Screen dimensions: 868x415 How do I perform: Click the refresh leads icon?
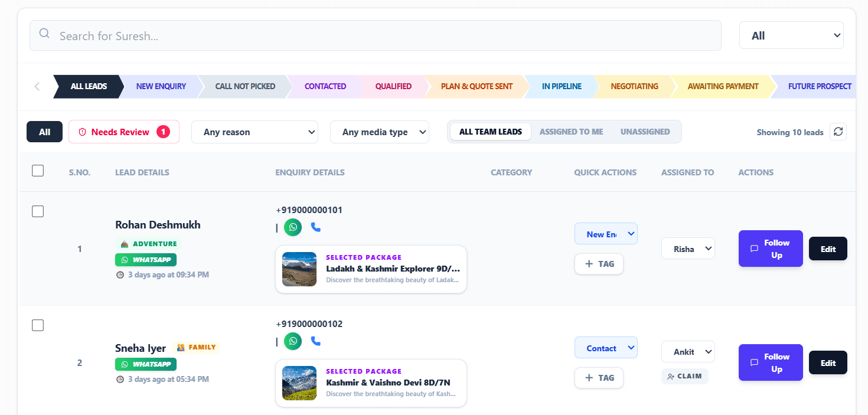pyautogui.click(x=838, y=132)
